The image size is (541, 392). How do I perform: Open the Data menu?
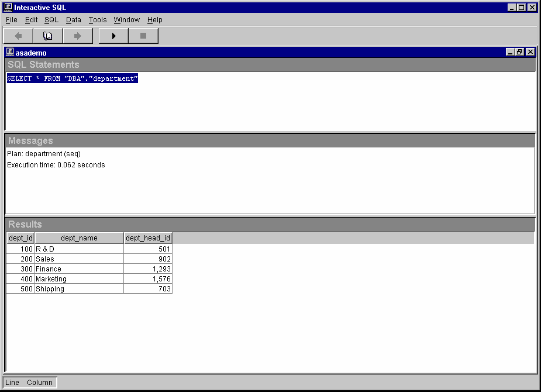point(74,20)
